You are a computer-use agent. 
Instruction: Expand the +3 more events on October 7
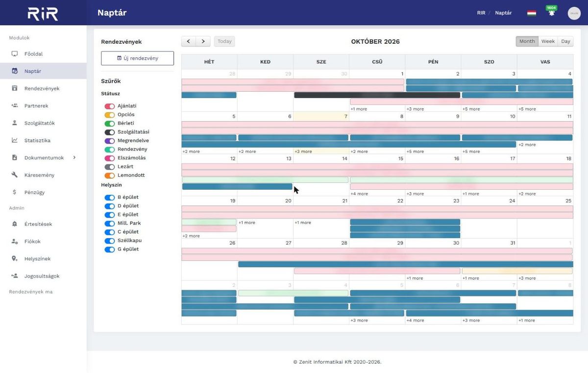click(303, 151)
